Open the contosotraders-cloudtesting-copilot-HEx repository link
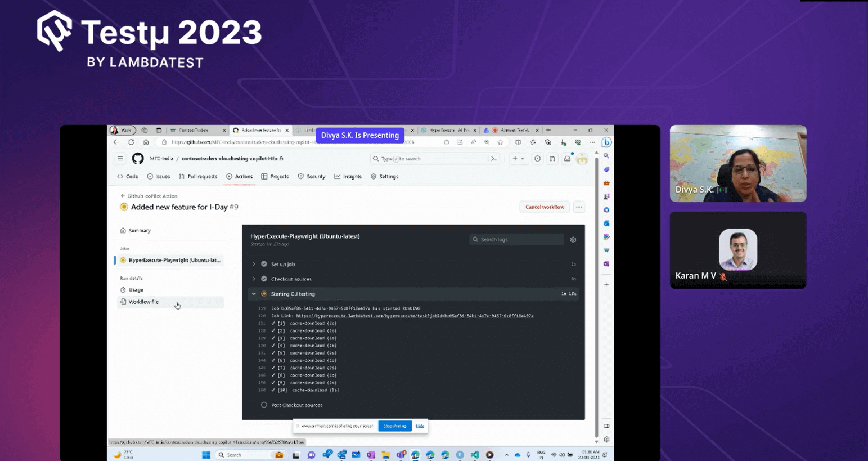 (x=230, y=159)
